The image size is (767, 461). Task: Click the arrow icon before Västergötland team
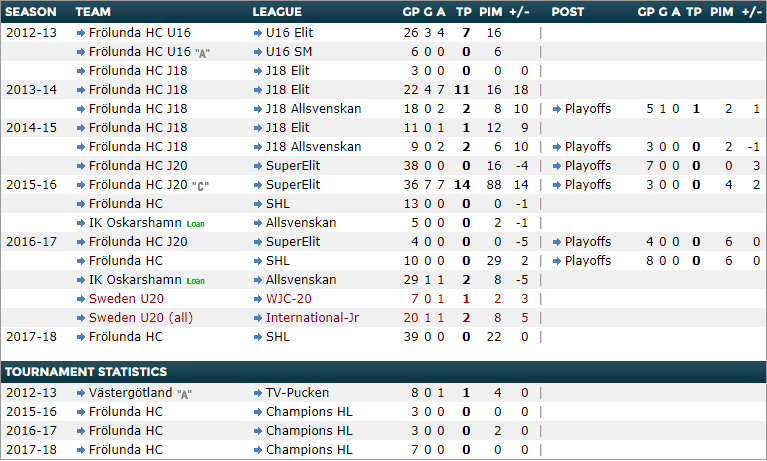point(81,393)
